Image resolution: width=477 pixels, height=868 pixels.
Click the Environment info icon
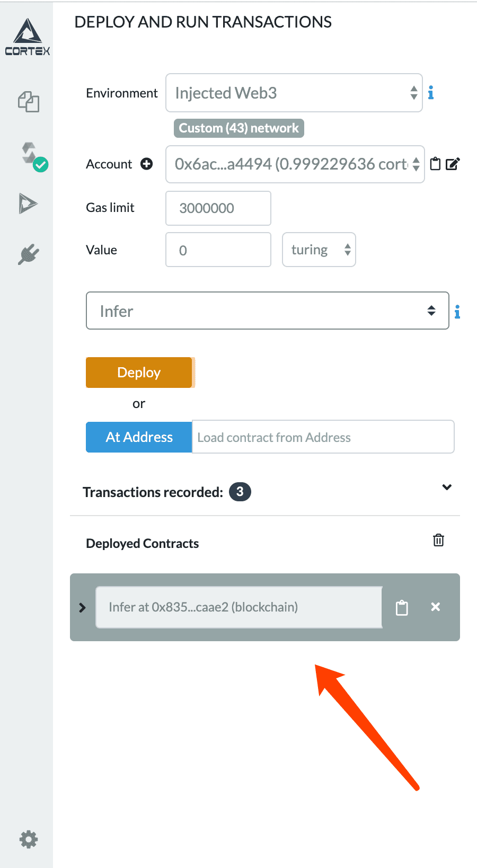pyautogui.click(x=431, y=93)
